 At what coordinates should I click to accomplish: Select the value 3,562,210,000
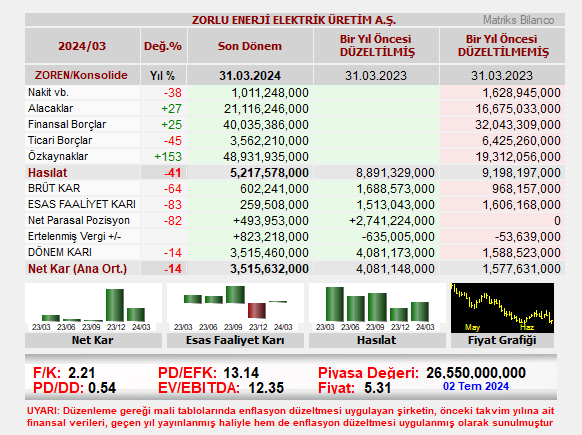coord(269,141)
